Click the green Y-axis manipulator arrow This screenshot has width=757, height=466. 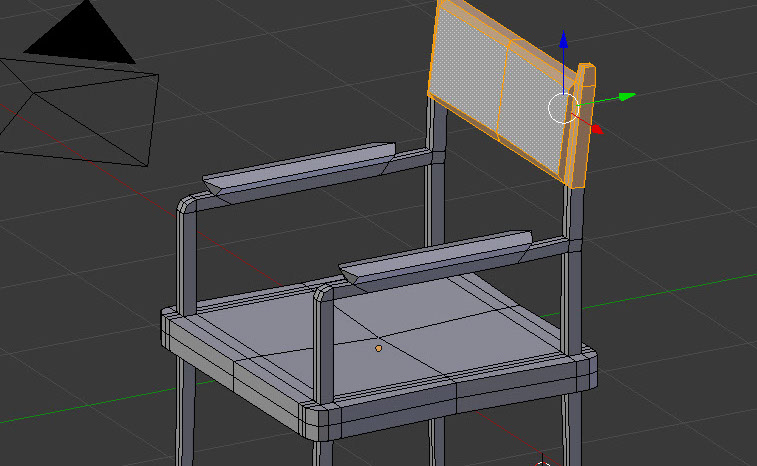tap(626, 97)
